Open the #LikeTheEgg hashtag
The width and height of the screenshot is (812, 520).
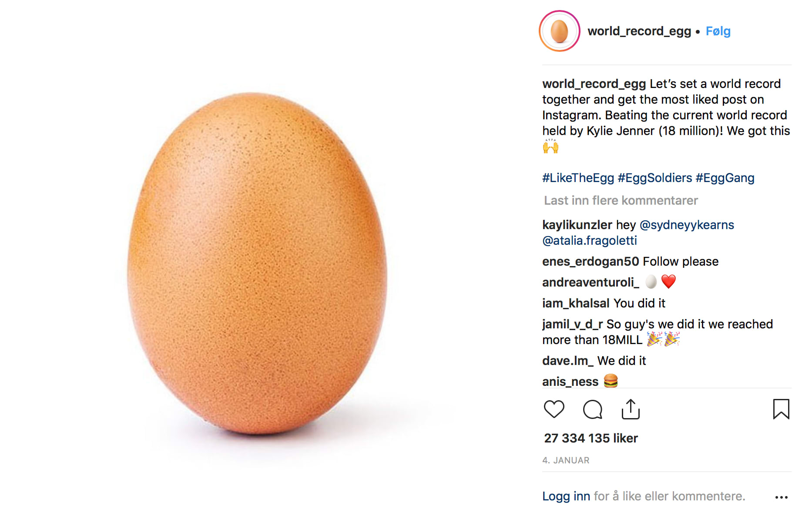click(578, 178)
